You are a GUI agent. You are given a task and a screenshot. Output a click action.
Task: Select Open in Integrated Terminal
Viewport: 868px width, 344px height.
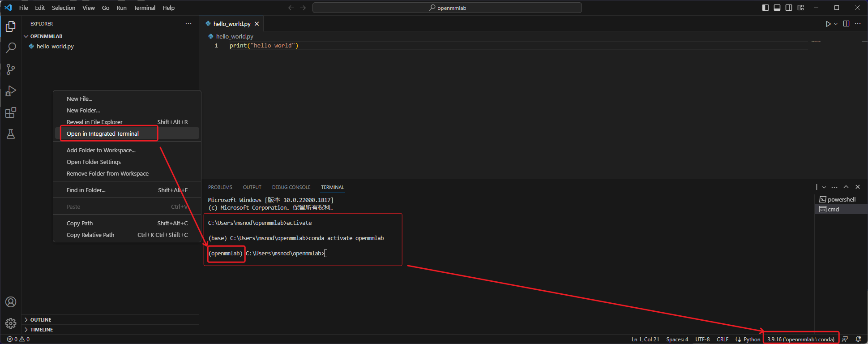(103, 133)
